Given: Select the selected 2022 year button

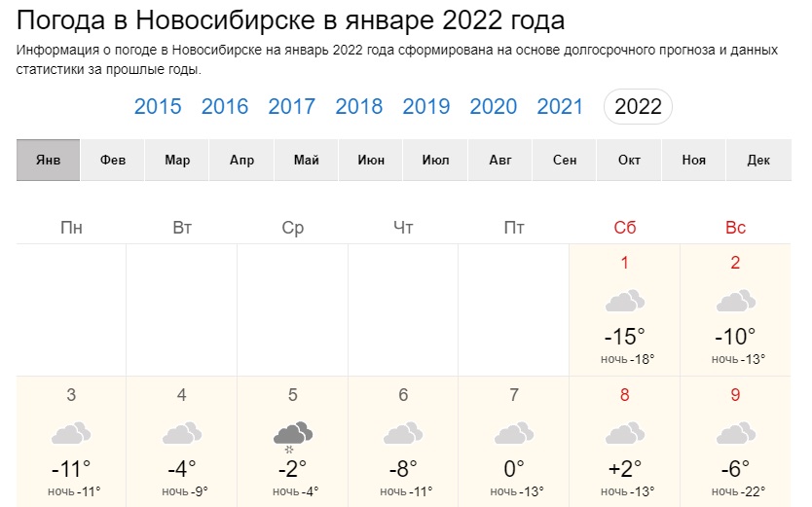Looking at the screenshot, I should point(638,107).
